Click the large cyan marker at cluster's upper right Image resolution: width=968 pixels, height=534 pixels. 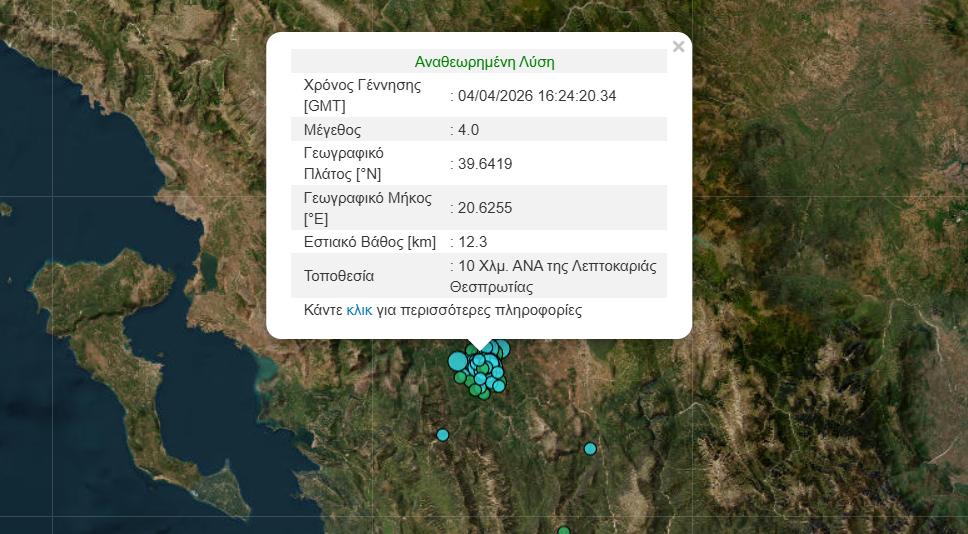[x=502, y=349]
